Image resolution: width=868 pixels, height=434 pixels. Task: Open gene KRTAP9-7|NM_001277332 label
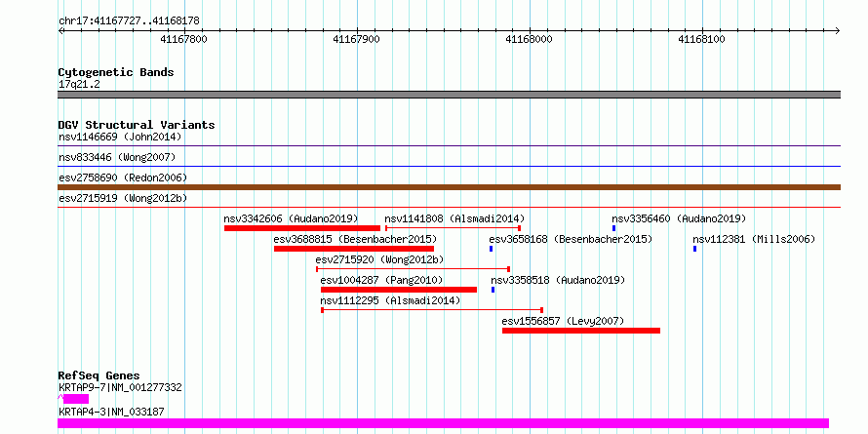click(x=120, y=387)
